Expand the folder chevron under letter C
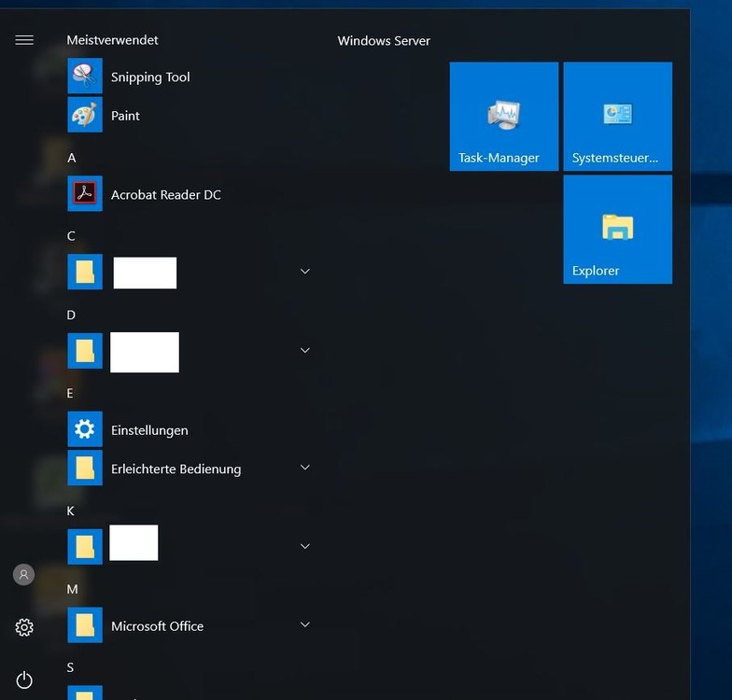732x700 pixels. coord(304,272)
